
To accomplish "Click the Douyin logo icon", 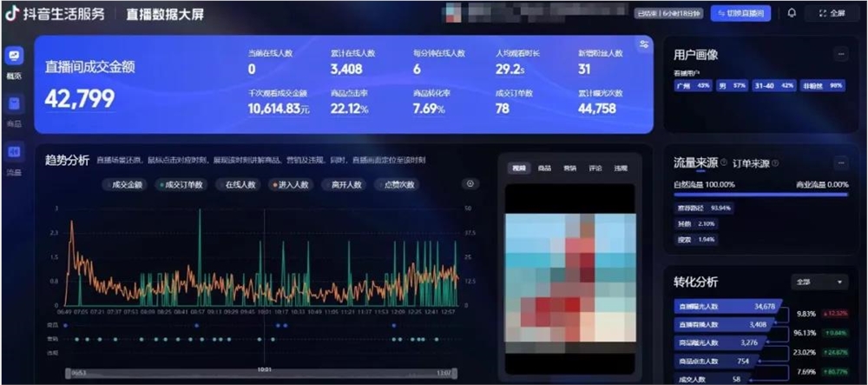I will pos(11,14).
